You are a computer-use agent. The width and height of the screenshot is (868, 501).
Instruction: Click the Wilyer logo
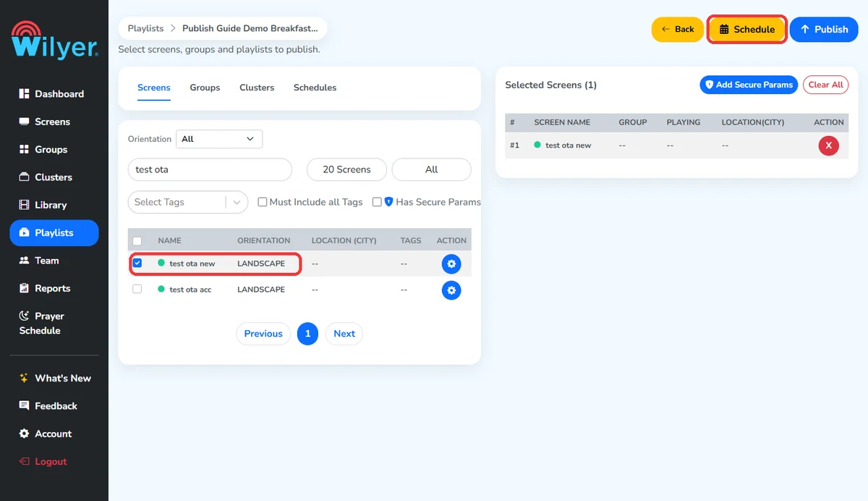[x=54, y=40]
